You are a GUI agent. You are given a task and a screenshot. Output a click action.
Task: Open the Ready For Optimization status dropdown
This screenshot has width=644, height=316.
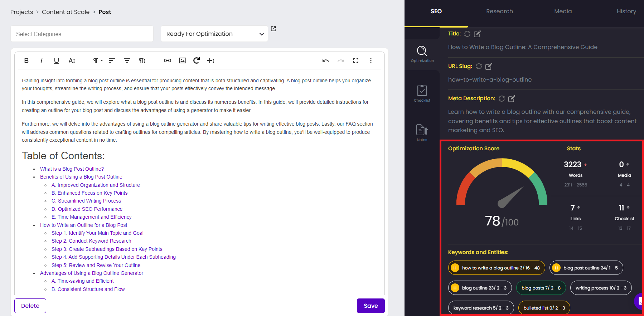coord(214,34)
